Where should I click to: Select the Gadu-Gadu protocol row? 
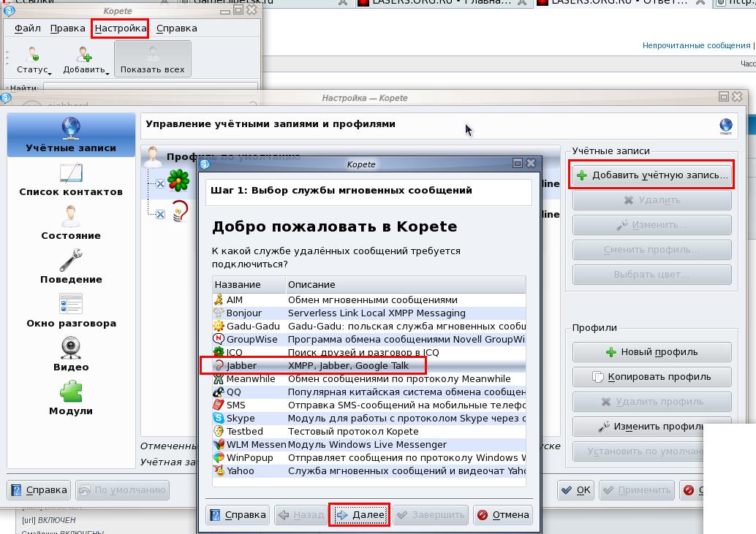click(368, 326)
